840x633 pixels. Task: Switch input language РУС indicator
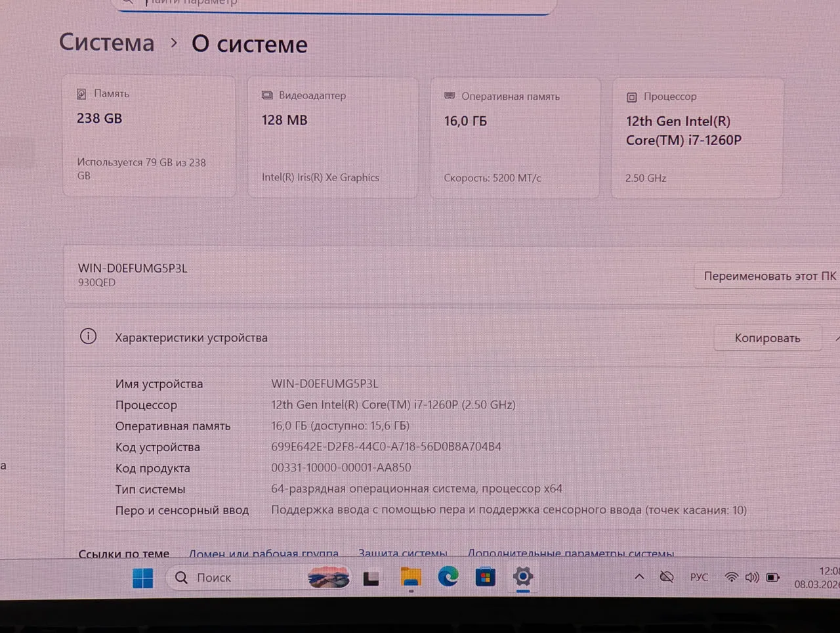[x=699, y=577]
